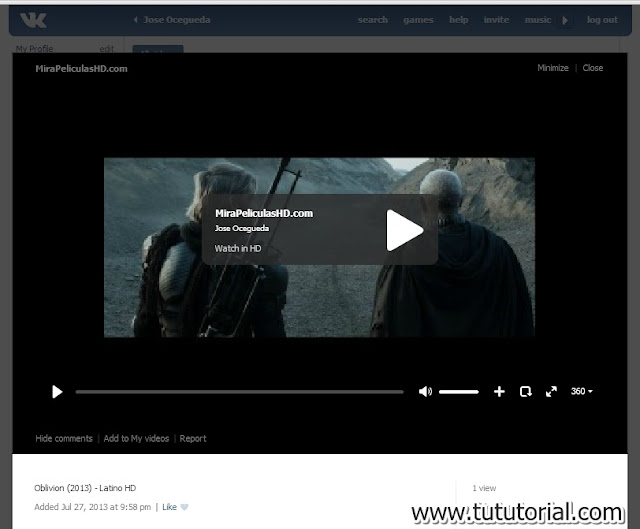This screenshot has height=529, width=640.
Task: Click the Added Jul 27, 2013 date text
Action: 93,507
